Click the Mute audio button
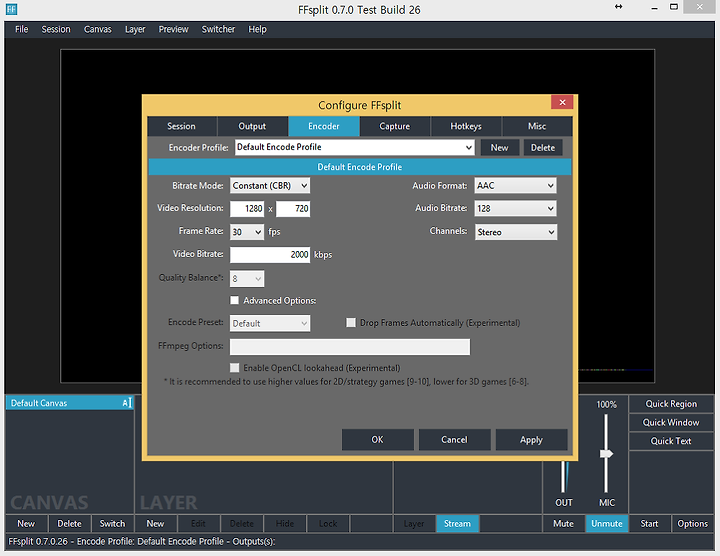Viewport: 720px width, 556px height. coord(563,523)
